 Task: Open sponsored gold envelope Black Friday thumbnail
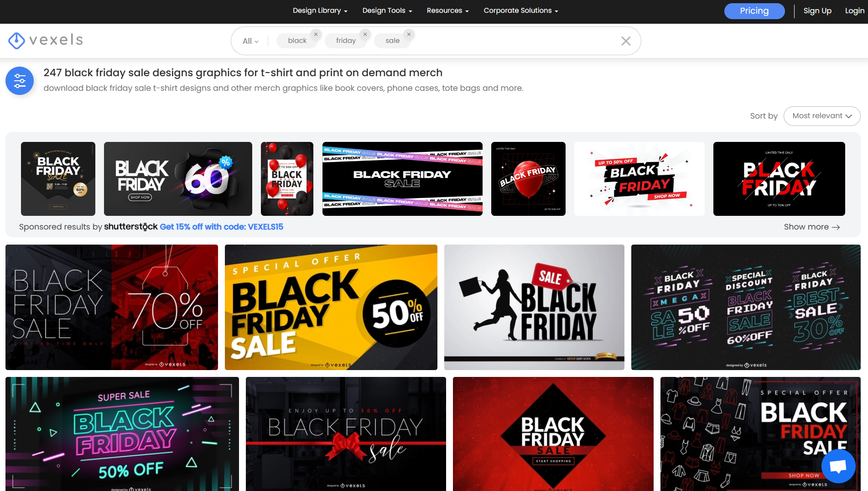pyautogui.click(x=58, y=179)
